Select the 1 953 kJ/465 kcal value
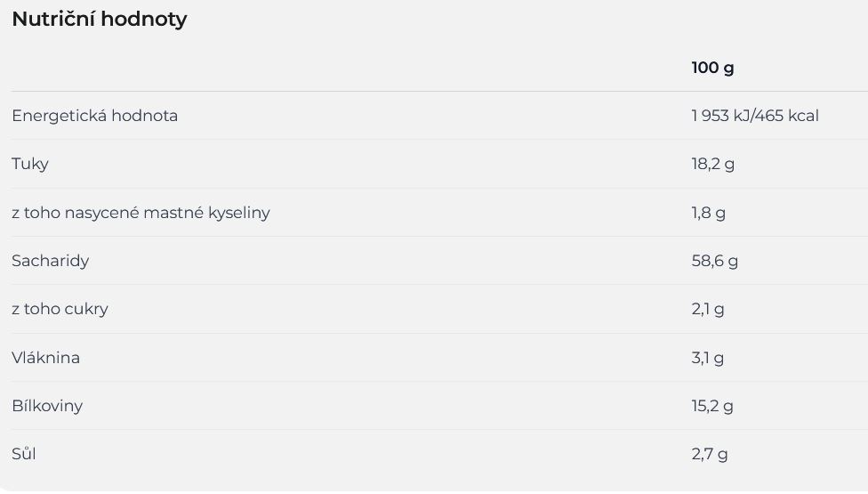The image size is (868, 494). click(755, 115)
